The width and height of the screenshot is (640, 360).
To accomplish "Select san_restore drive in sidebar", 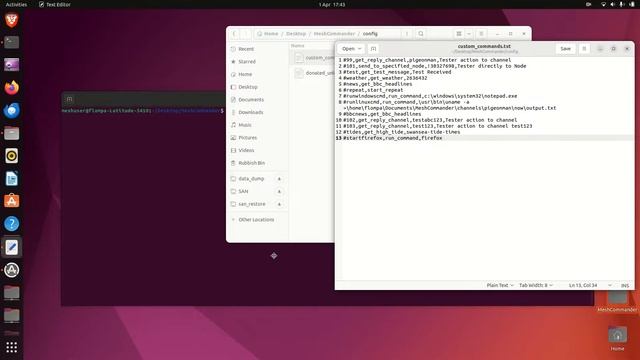I will point(251,204).
